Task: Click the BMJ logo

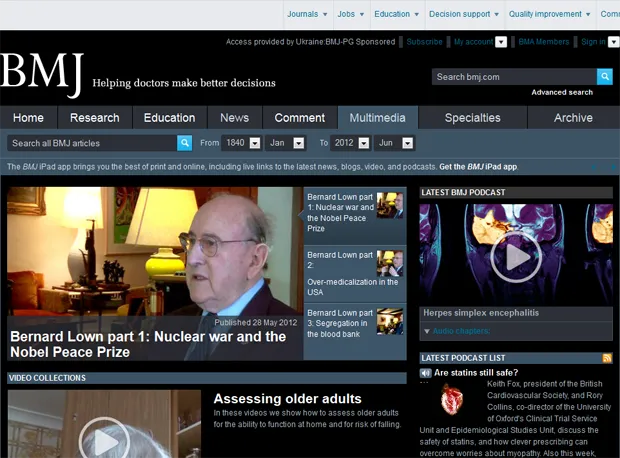Action: [x=42, y=74]
